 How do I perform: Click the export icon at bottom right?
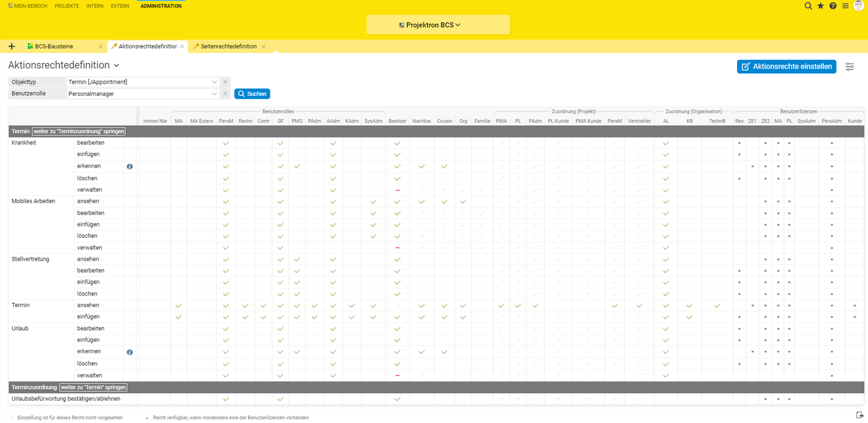859,415
